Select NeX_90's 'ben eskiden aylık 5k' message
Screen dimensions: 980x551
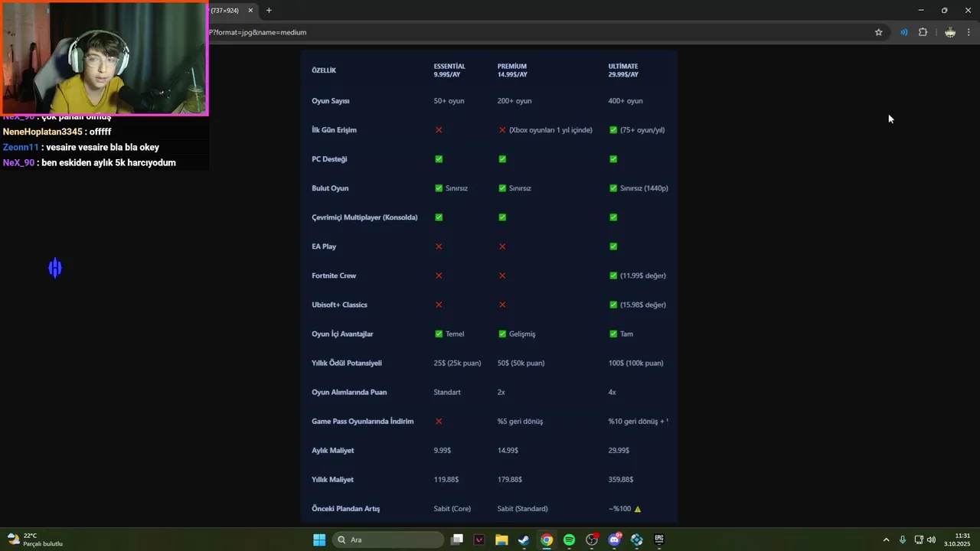[90, 162]
